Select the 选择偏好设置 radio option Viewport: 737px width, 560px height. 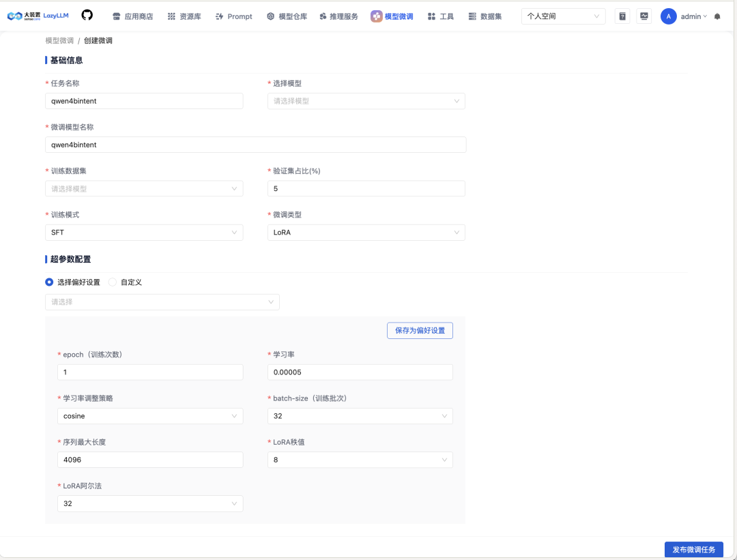(49, 282)
